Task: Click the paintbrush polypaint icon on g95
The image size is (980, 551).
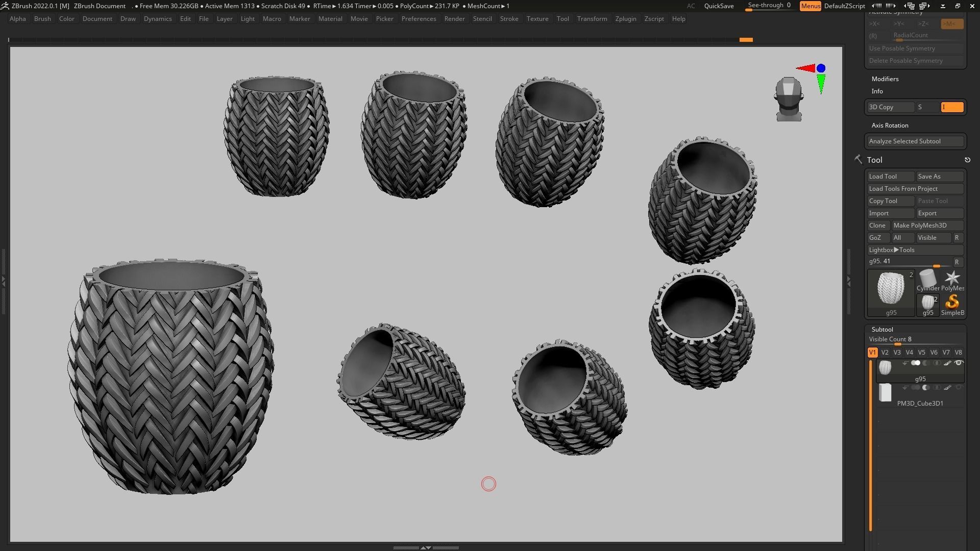Action: (x=947, y=363)
